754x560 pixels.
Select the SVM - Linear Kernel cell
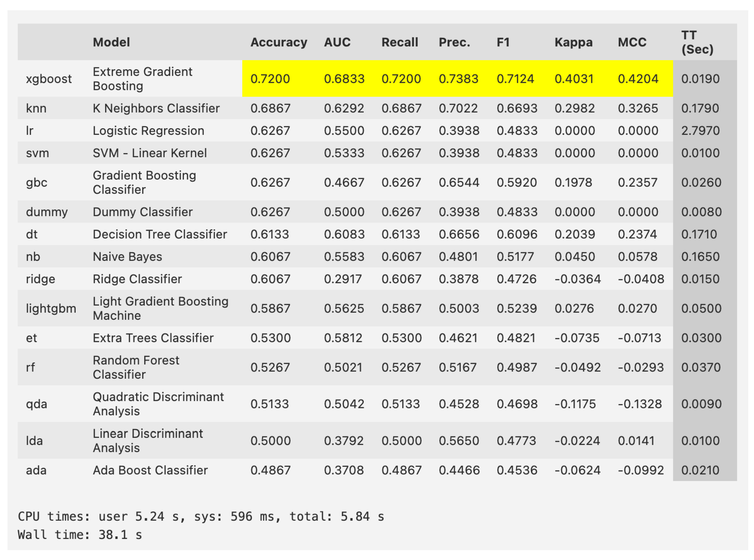tap(150, 153)
